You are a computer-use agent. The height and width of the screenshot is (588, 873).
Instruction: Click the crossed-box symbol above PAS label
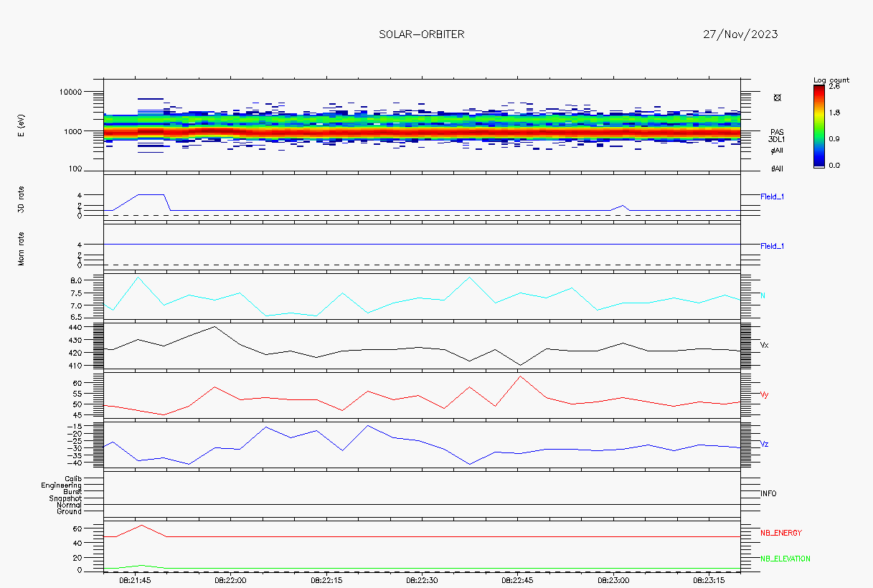(x=778, y=97)
